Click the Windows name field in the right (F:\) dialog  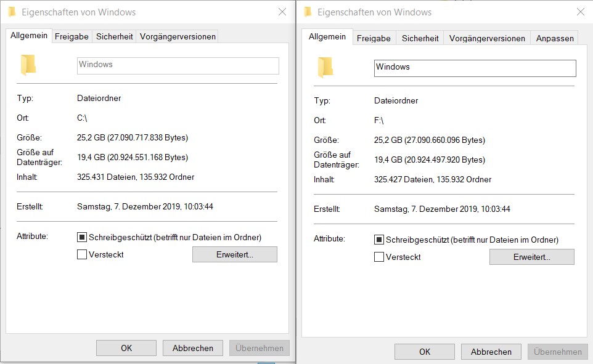pos(475,68)
